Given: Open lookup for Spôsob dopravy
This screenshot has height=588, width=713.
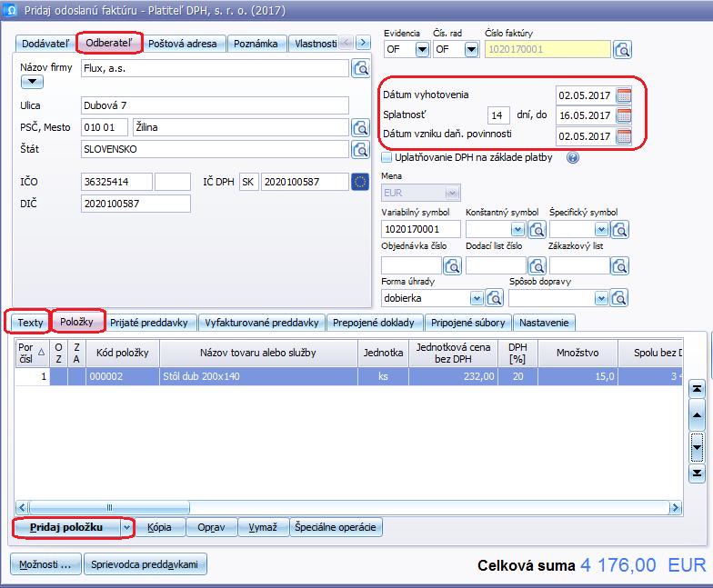Looking at the screenshot, I should [620, 298].
